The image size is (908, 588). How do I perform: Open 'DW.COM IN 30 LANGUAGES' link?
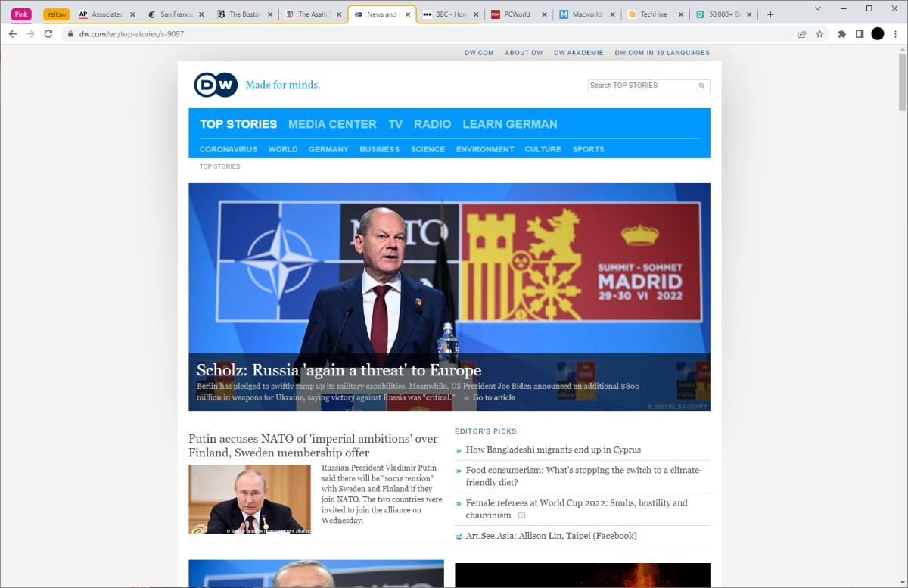tap(662, 53)
